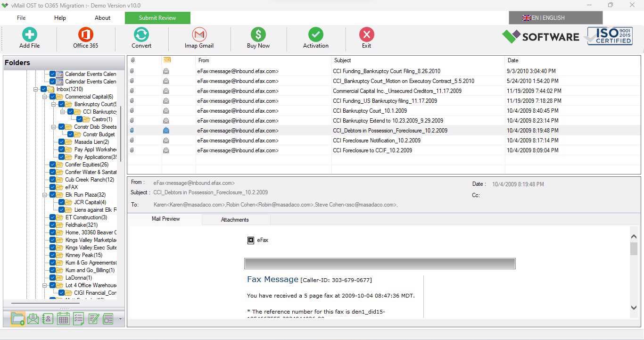The image size is (644, 340).
Task: Click the Software company logo
Action: pyautogui.click(x=541, y=36)
